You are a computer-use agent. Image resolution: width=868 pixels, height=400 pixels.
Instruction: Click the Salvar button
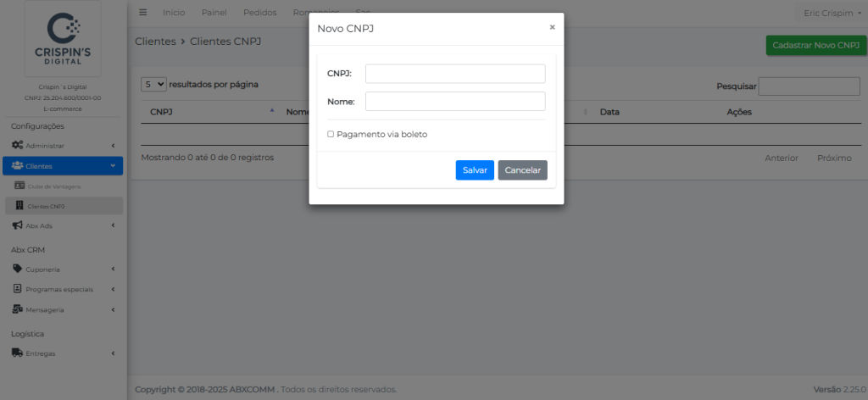pos(474,170)
